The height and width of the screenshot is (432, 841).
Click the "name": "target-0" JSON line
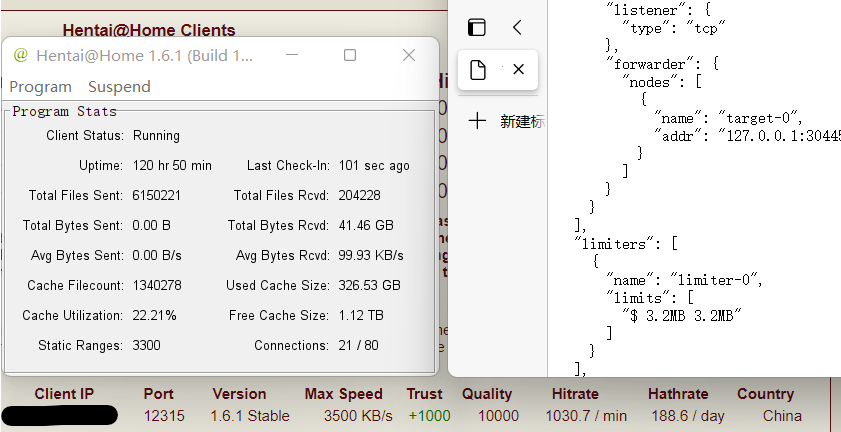tap(729, 118)
